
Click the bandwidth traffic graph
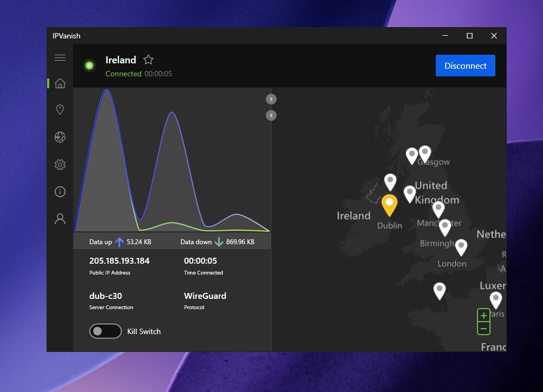172,160
